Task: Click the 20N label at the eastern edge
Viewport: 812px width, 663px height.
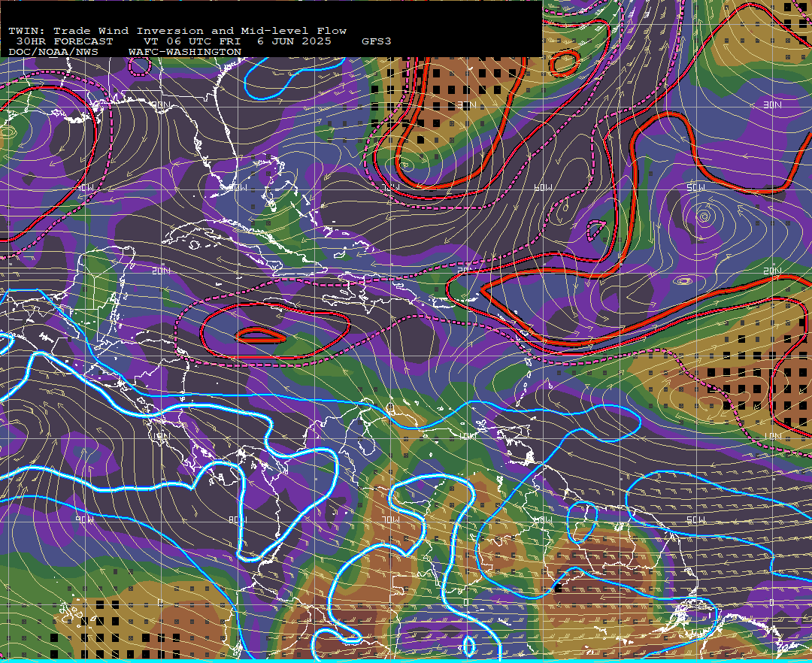Action: point(772,271)
